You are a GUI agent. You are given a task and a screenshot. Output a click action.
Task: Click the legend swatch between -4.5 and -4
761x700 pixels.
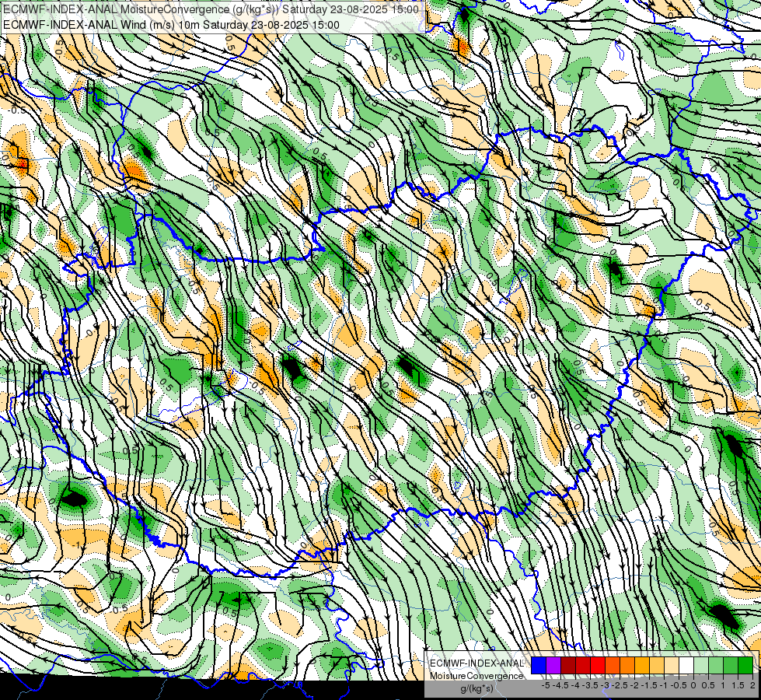[568, 665]
